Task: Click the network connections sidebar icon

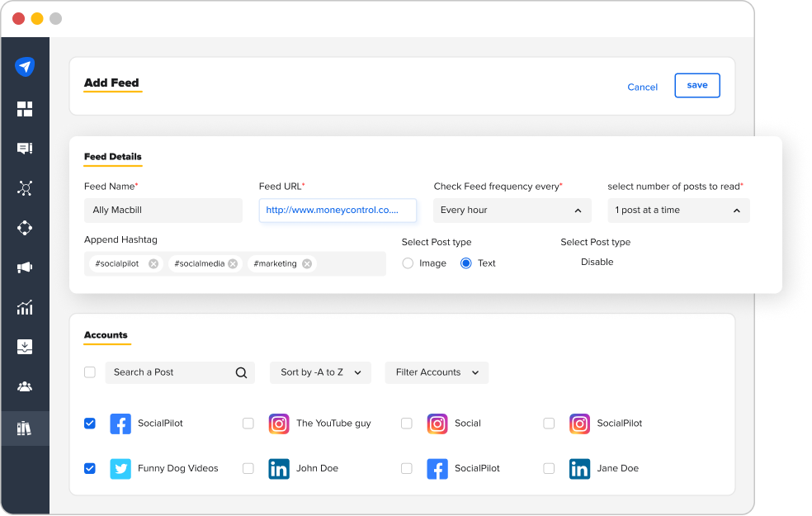Action: pos(25,188)
